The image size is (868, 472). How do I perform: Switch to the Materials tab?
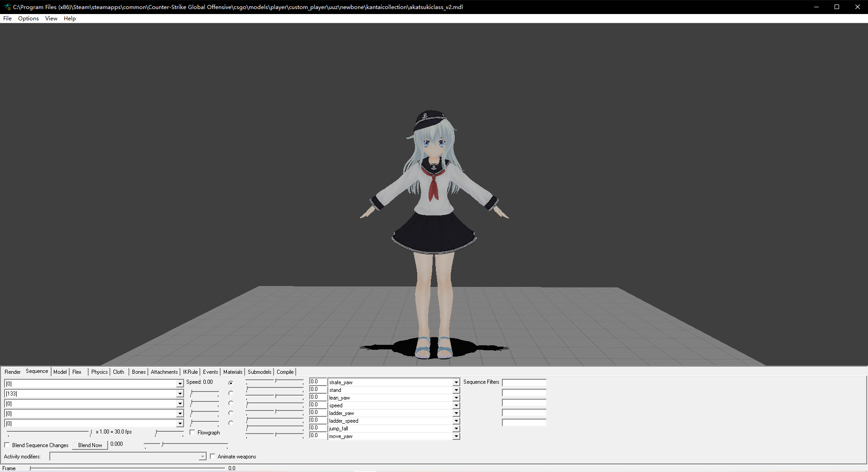[x=233, y=372]
